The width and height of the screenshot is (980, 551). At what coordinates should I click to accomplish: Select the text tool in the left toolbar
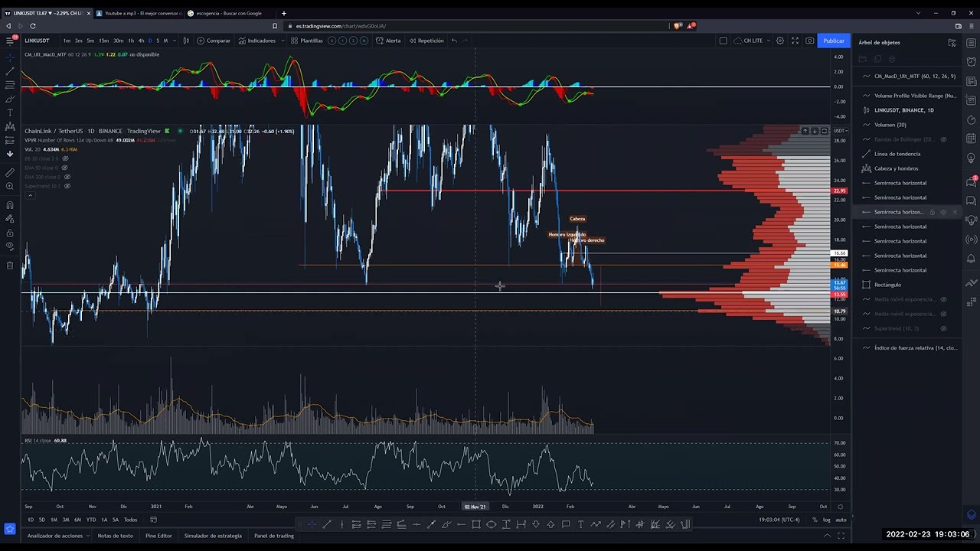[x=10, y=112]
